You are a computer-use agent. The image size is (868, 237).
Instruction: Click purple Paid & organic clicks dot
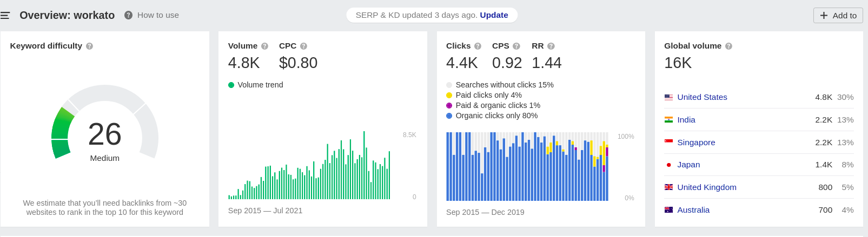[x=449, y=105]
